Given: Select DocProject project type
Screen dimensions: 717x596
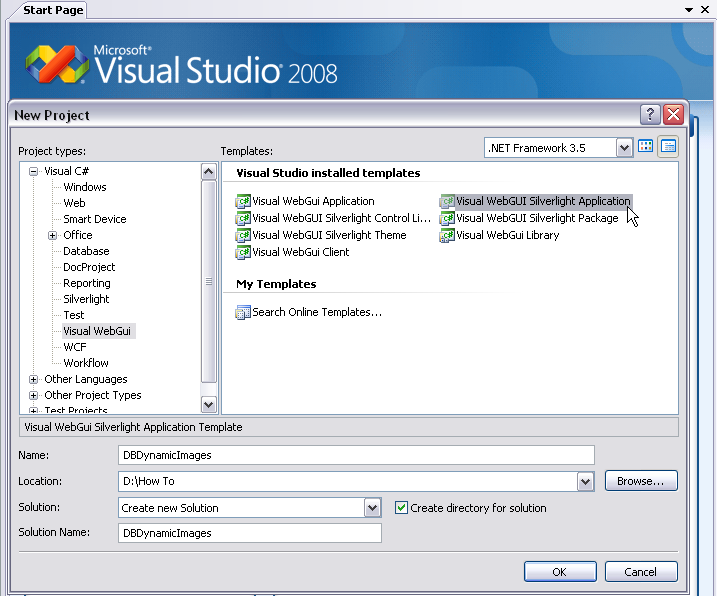Looking at the screenshot, I should [89, 267].
